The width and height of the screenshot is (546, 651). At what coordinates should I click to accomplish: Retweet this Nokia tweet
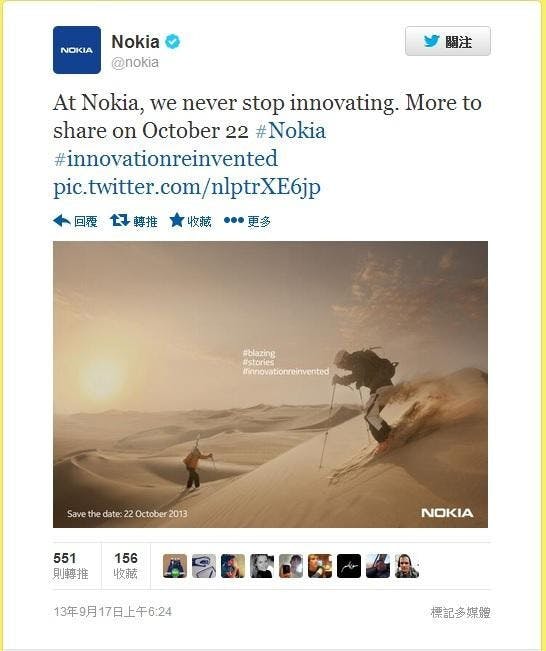(134, 221)
